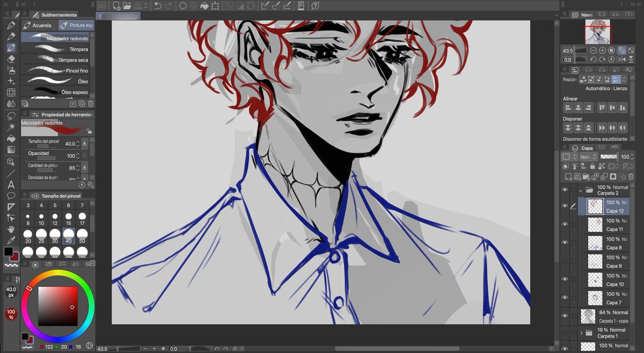Click the Navigator canvas thumbnail
Screen dimensions: 644x353
[598, 33]
